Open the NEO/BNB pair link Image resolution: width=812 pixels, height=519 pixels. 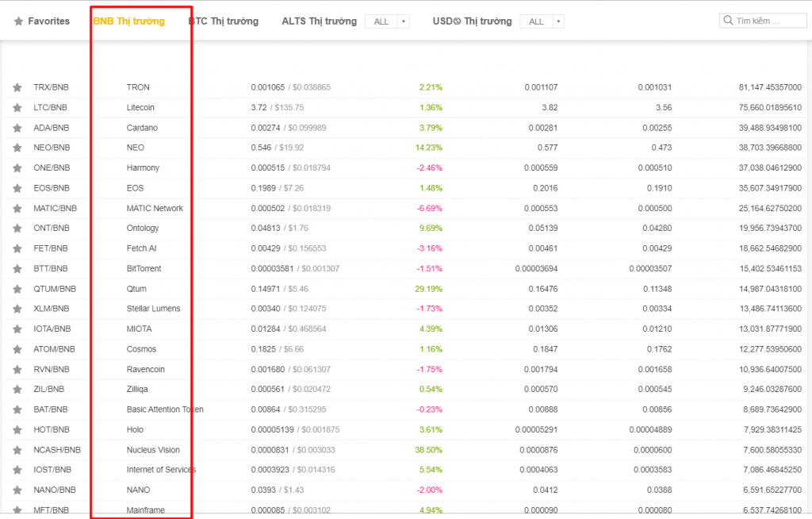pos(52,148)
